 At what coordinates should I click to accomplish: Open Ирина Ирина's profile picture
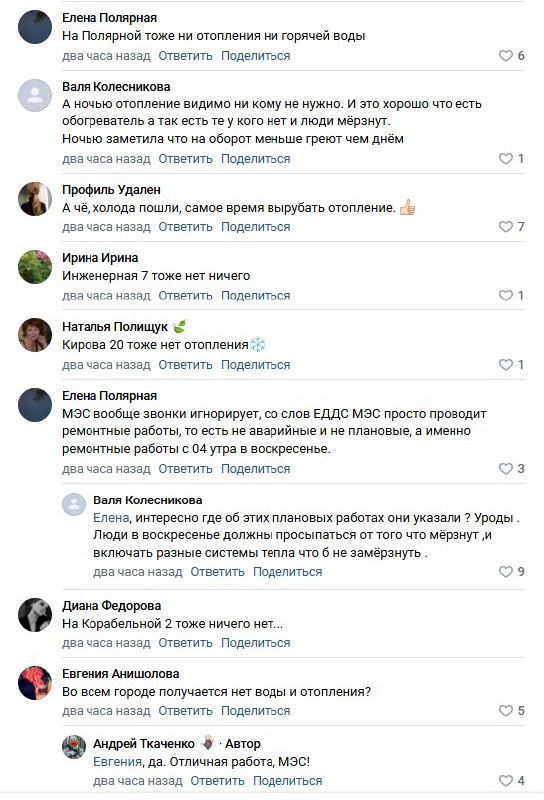pyautogui.click(x=35, y=267)
